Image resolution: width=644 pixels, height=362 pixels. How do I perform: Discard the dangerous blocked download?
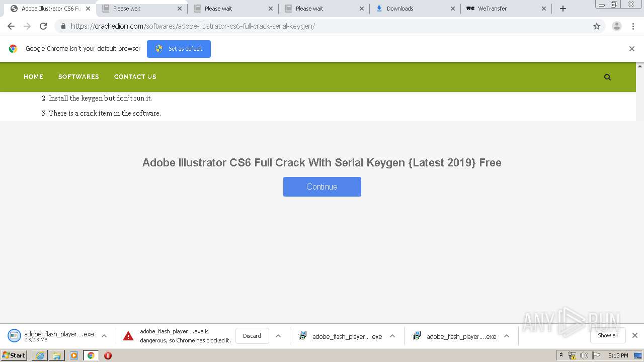click(x=252, y=336)
